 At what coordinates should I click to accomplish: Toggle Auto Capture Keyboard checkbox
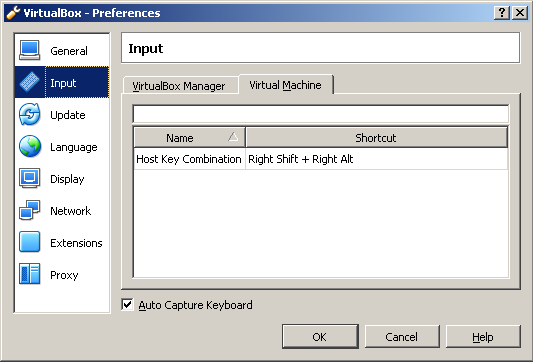click(127, 305)
